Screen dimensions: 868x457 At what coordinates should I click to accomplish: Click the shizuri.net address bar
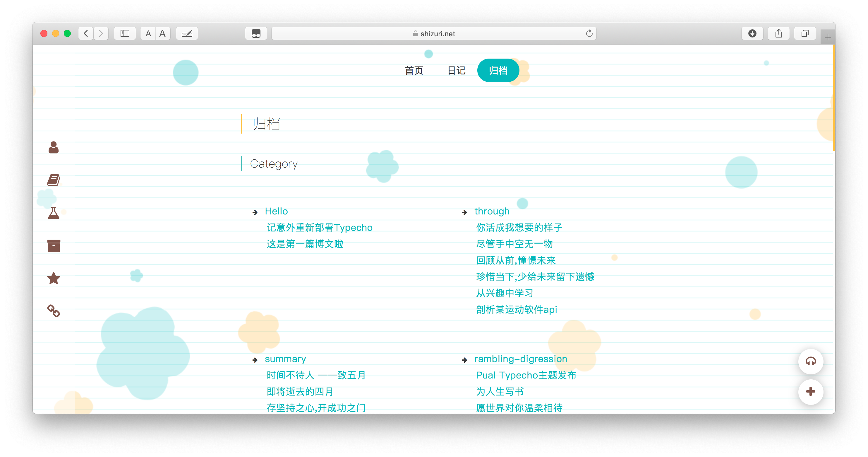[x=434, y=33]
